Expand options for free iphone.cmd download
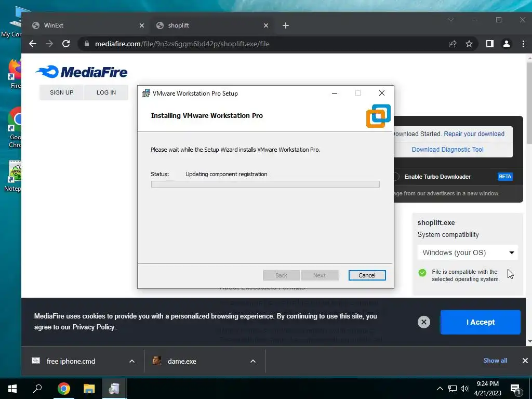This screenshot has width=532, height=399. pos(132,362)
